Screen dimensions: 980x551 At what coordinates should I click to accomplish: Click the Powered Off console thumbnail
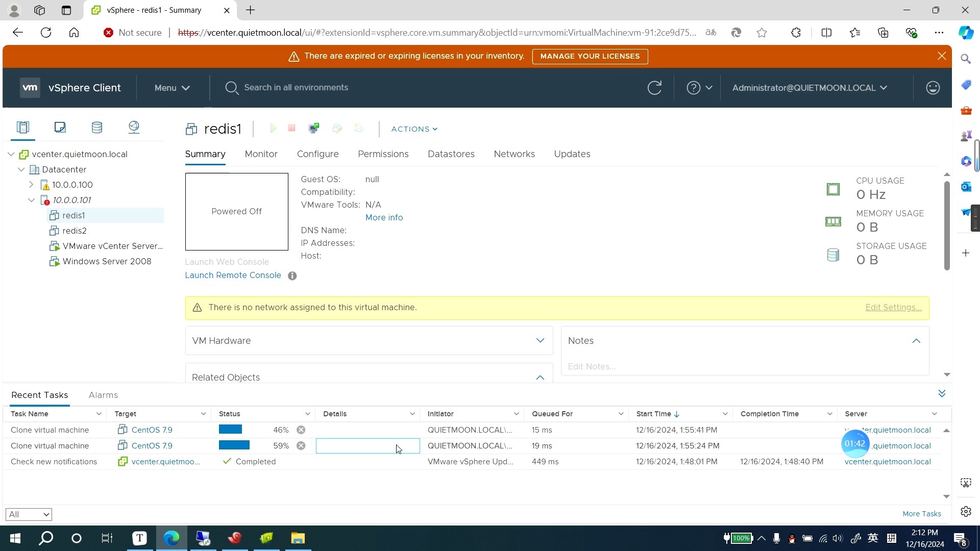click(236, 212)
